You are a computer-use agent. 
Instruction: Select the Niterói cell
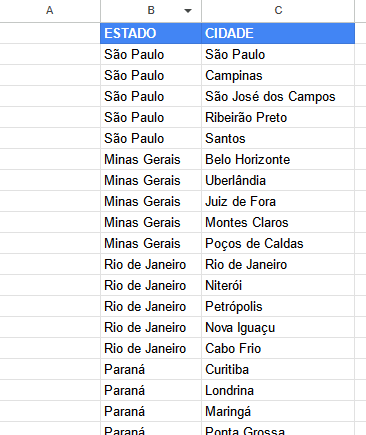(x=278, y=285)
